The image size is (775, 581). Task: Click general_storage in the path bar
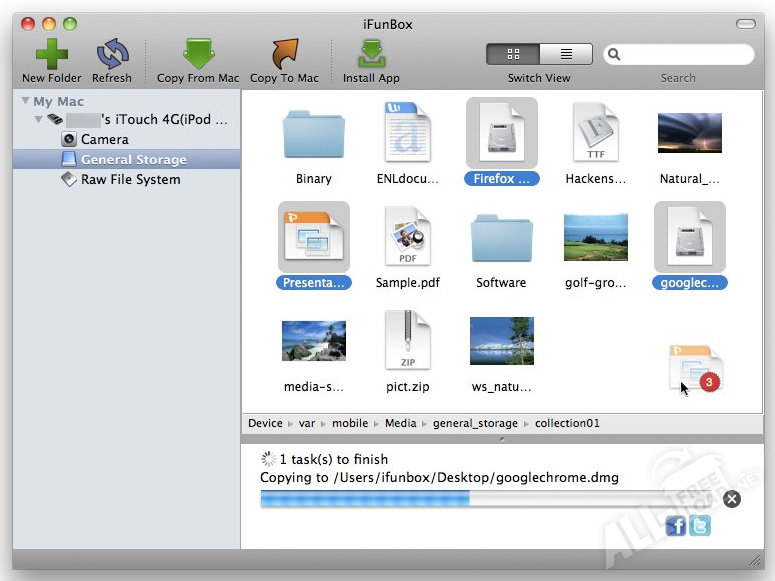(476, 423)
